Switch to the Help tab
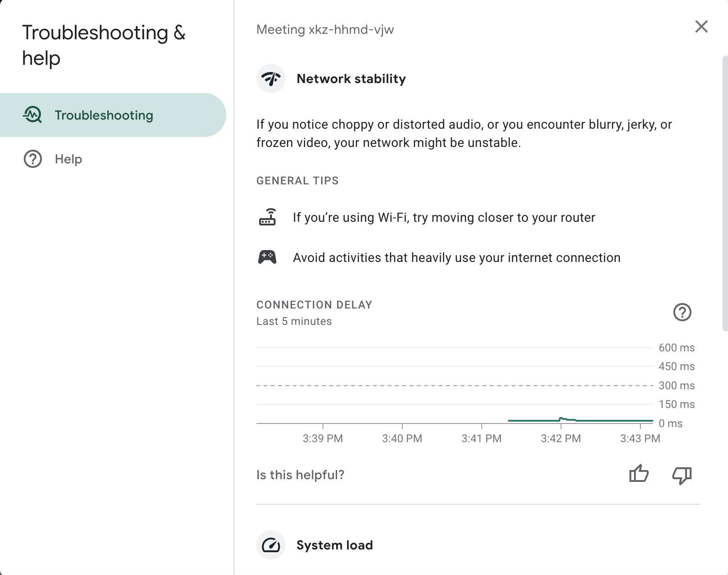Viewport: 728px width, 575px height. point(68,159)
